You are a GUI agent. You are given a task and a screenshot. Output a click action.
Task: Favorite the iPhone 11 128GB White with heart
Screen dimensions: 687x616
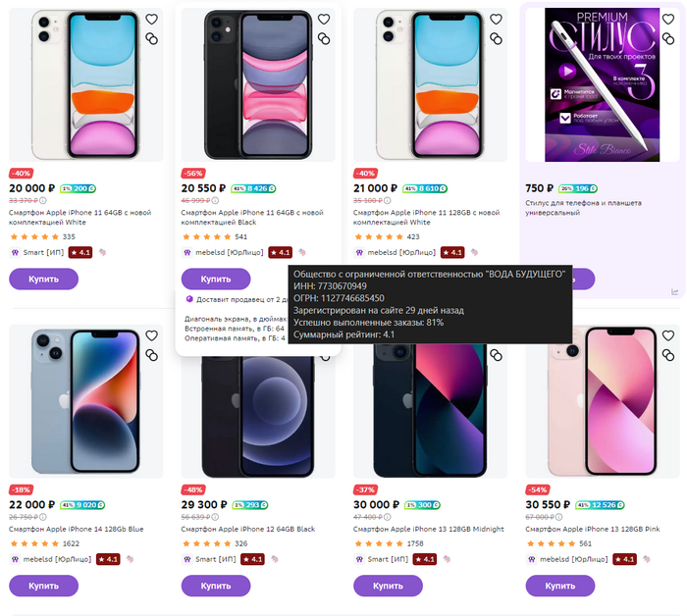(x=496, y=19)
